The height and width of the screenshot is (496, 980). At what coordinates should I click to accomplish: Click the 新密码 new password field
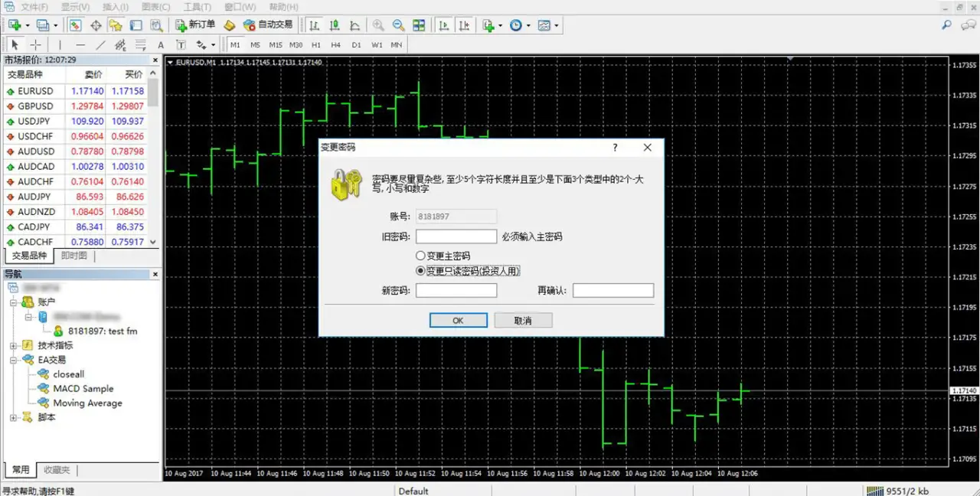[456, 291]
